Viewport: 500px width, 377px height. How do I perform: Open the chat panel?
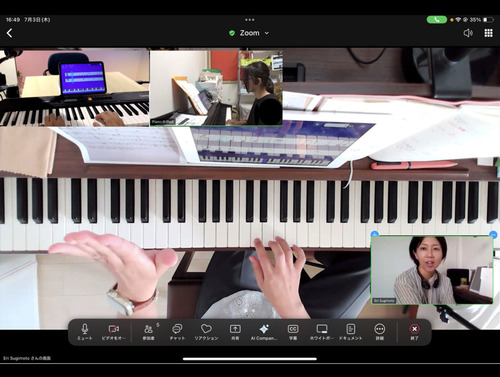tap(177, 332)
